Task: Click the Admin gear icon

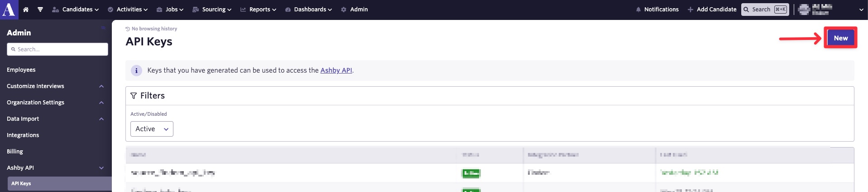Action: point(344,10)
